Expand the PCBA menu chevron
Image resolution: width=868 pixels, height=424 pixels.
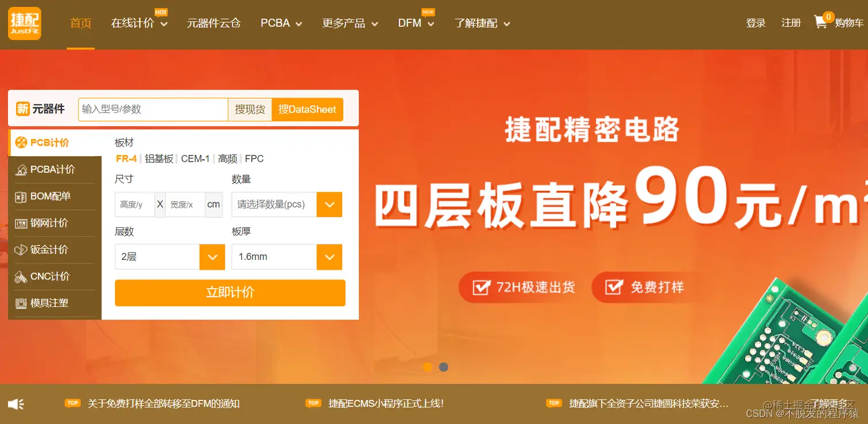[x=299, y=24]
